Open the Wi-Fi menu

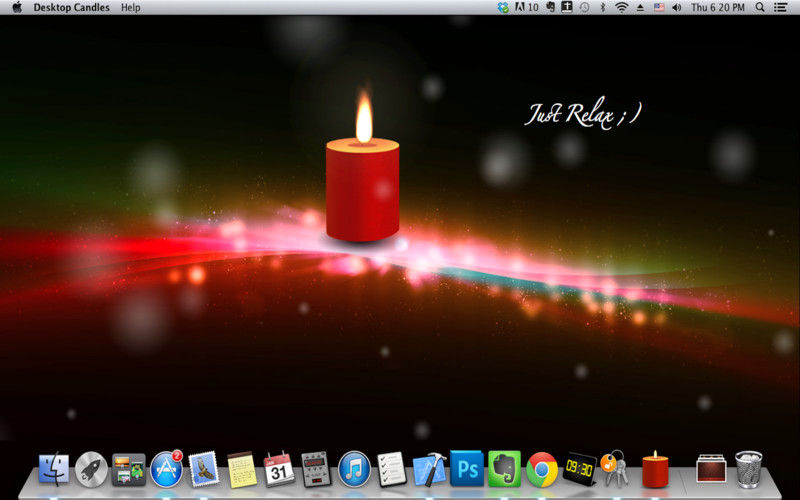[621, 8]
